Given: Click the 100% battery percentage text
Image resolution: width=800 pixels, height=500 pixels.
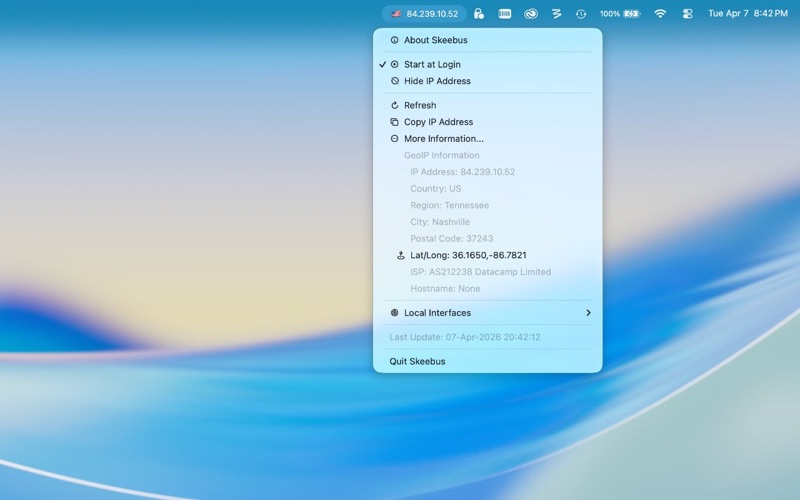Looking at the screenshot, I should [610, 14].
